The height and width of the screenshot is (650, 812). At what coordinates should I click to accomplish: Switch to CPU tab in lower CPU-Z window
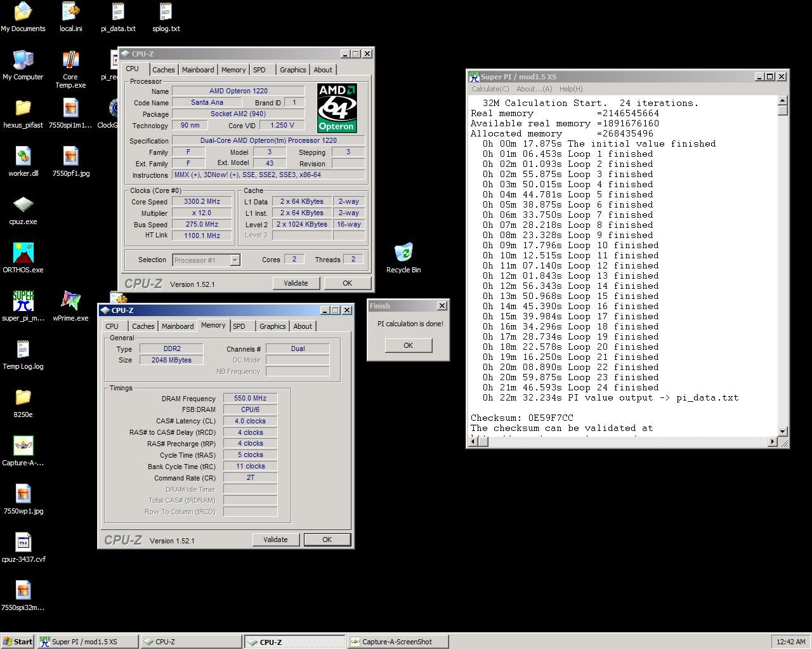pos(112,326)
